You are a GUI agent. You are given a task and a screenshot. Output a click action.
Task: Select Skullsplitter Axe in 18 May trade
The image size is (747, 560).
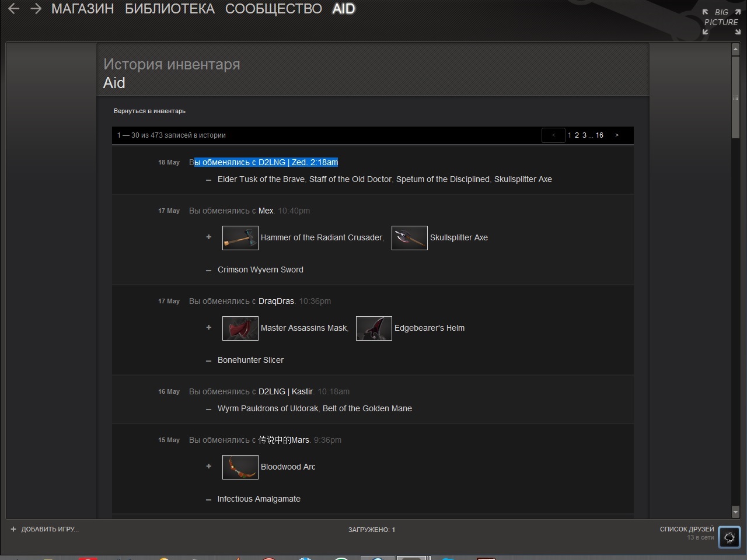pos(523,179)
